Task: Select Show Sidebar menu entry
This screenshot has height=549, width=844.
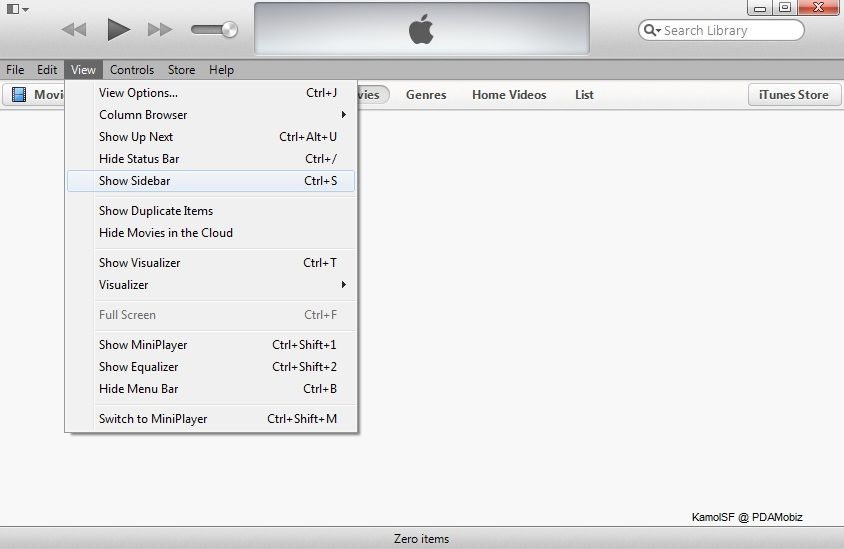Action: pos(211,181)
